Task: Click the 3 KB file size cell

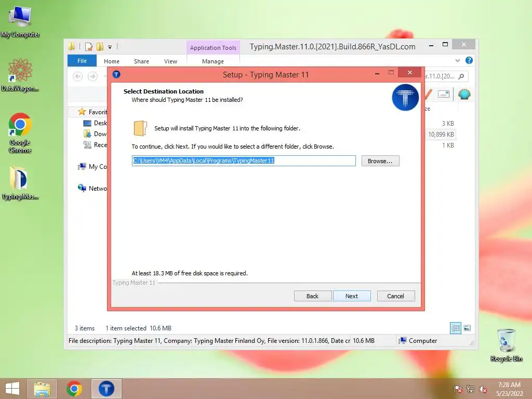Action: click(448, 124)
